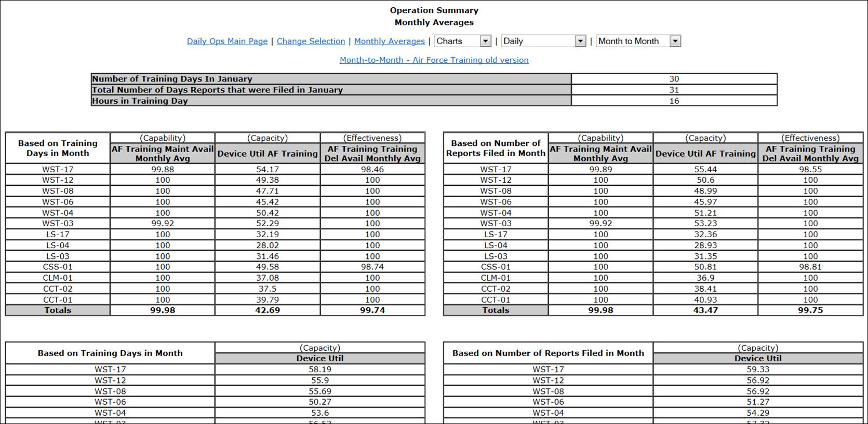Select Device Util AF Training value 32.19
Screen dimensions: 868x424
[x=268, y=235]
